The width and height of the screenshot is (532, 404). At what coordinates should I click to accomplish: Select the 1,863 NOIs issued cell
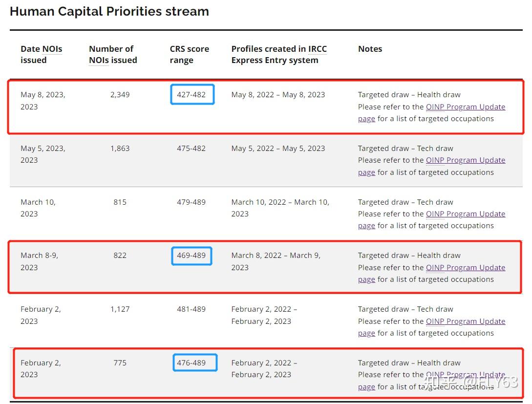120,148
